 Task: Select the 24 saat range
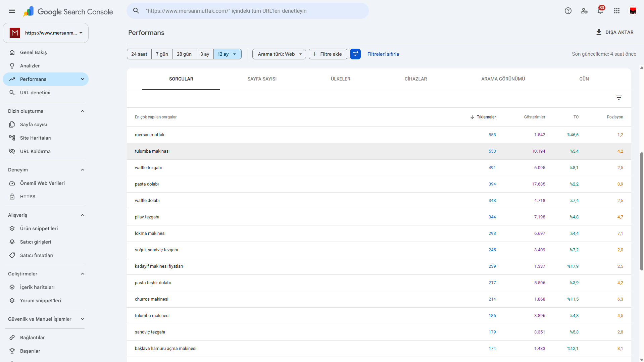coord(139,54)
